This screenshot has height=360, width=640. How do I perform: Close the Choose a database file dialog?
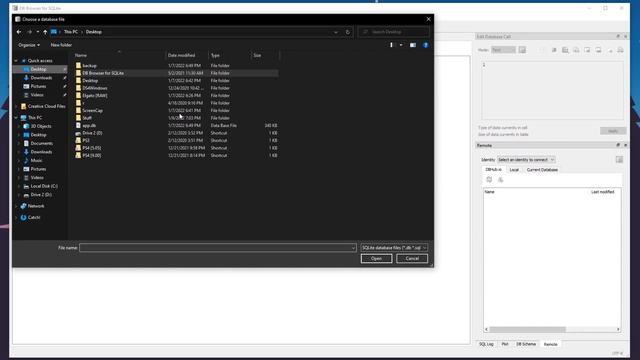[428, 19]
